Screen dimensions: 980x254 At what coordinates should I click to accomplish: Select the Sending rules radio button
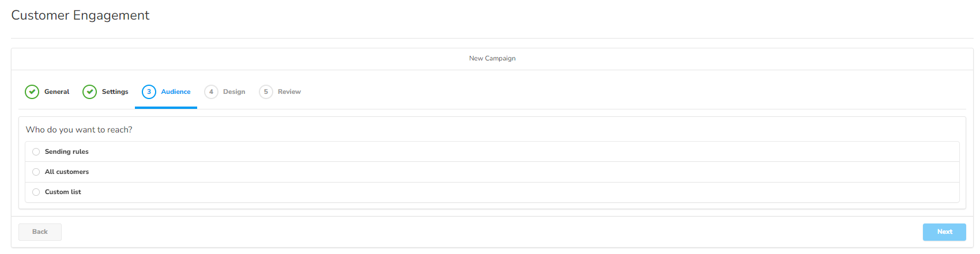36,152
